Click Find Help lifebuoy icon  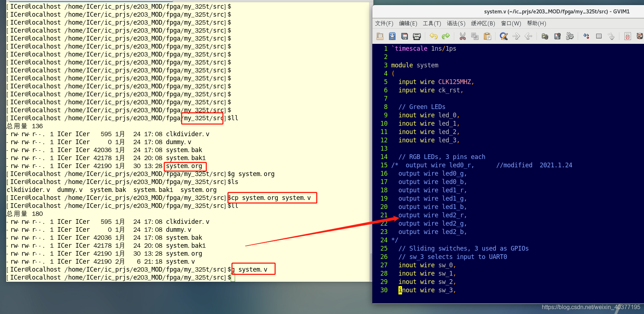pos(640,36)
